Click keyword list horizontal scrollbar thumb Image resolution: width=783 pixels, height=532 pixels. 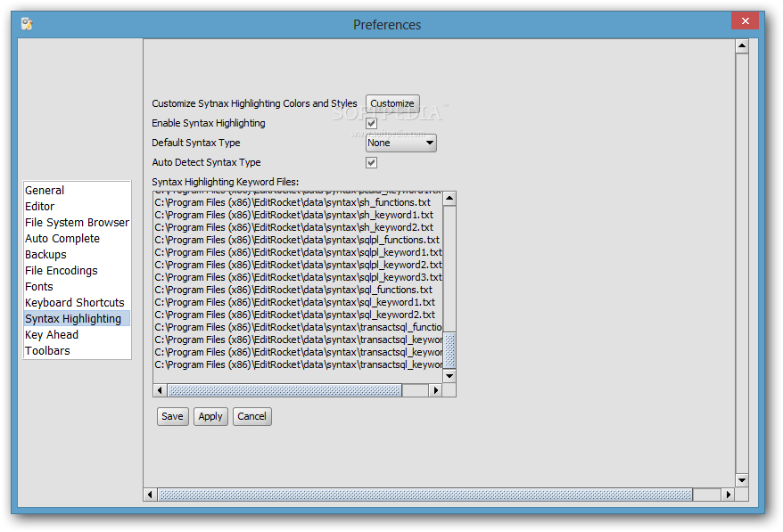click(284, 390)
